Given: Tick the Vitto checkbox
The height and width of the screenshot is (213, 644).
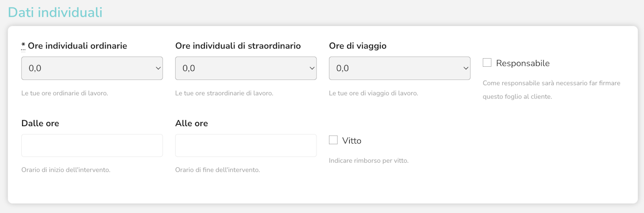Looking at the screenshot, I should (333, 140).
